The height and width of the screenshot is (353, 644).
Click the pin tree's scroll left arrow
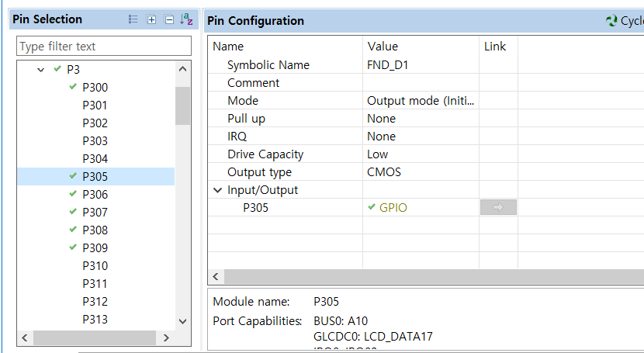click(x=25, y=337)
